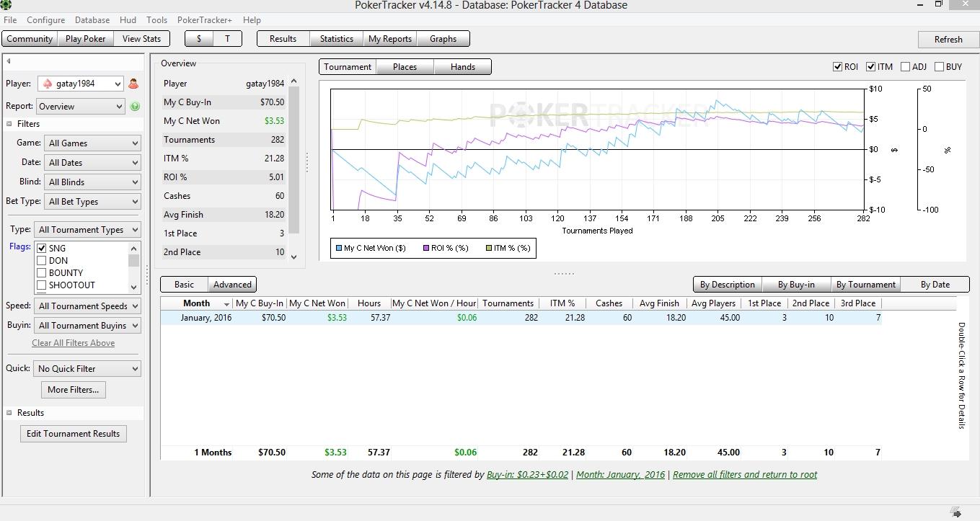This screenshot has width=980, height=521.
Task: Open the Tools menu
Action: click(x=156, y=20)
